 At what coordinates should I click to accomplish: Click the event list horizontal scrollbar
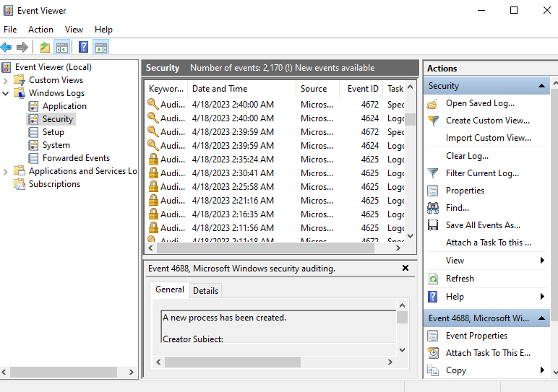(x=265, y=248)
